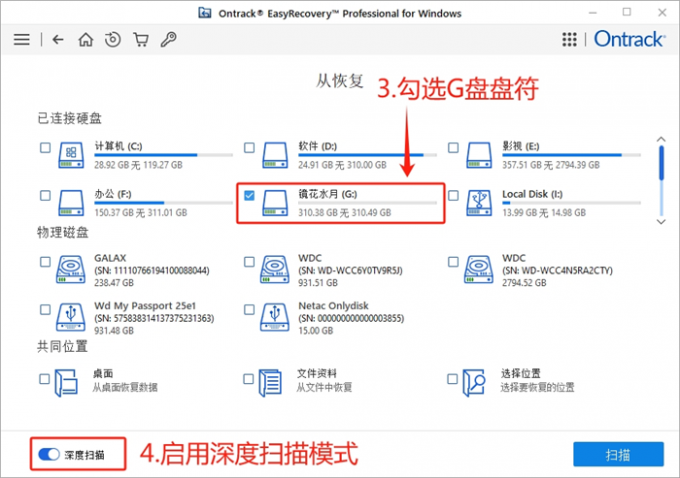Viewport: 680px width, 478px height.
Task: Click the Wd My Passport 25e1 name
Action: point(145,305)
